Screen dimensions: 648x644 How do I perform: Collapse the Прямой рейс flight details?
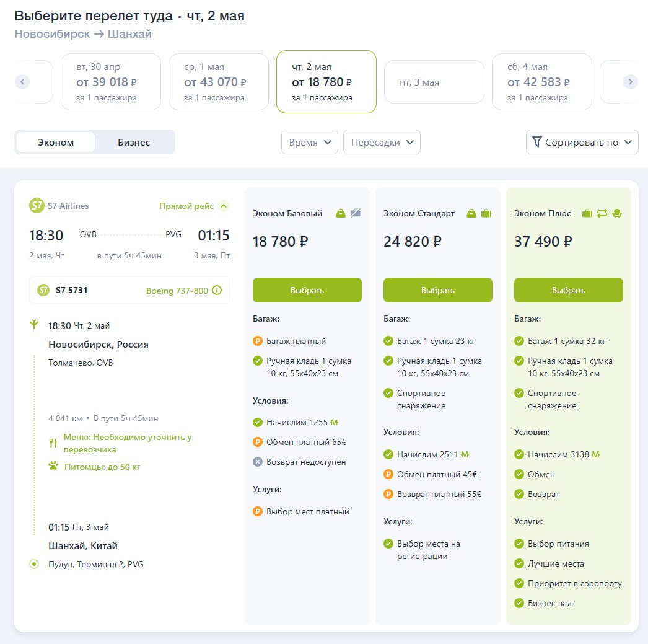[x=224, y=206]
